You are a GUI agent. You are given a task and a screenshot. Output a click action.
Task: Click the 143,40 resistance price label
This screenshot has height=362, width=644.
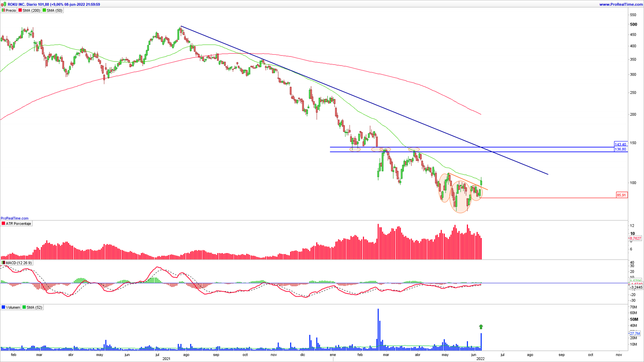(621, 144)
